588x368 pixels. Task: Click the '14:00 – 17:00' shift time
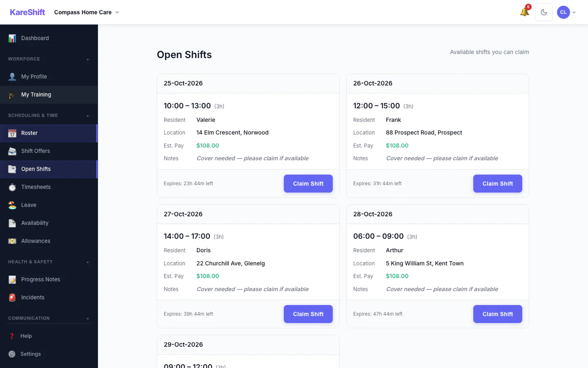pos(187,236)
